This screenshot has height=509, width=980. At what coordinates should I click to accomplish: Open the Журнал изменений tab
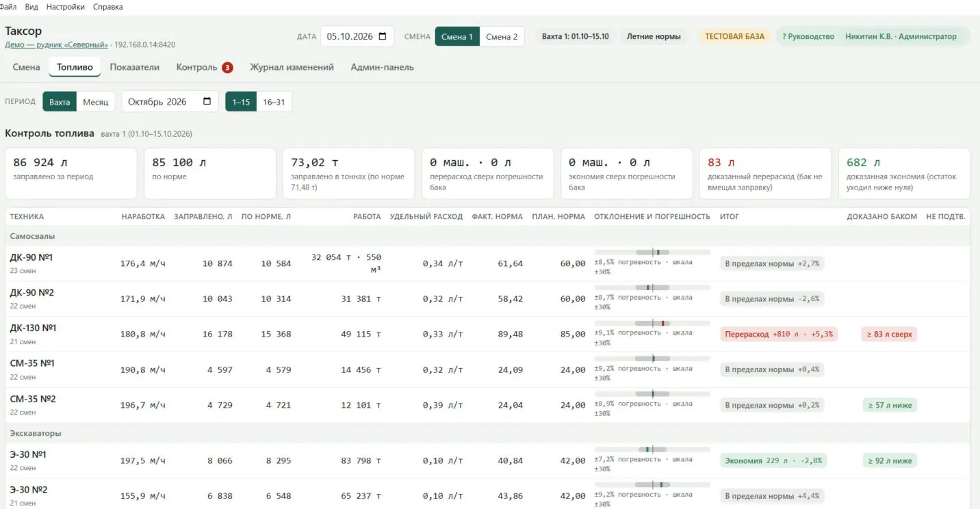(292, 67)
